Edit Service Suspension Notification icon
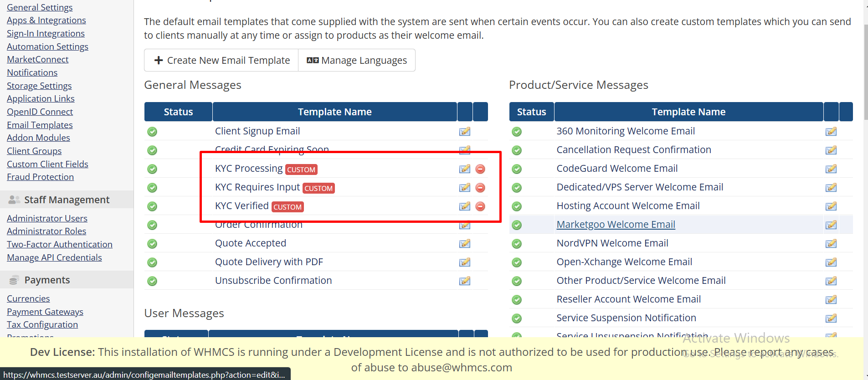The height and width of the screenshot is (380, 868). coord(831,318)
